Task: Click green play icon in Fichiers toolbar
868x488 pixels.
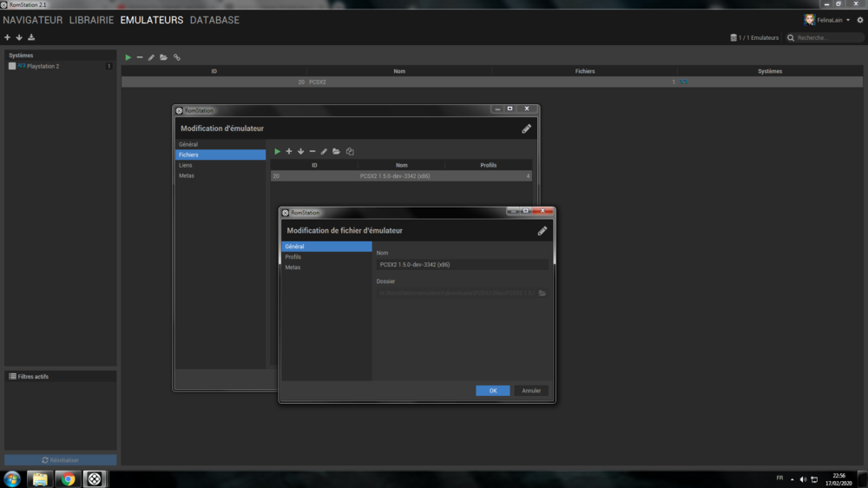Action: click(278, 151)
